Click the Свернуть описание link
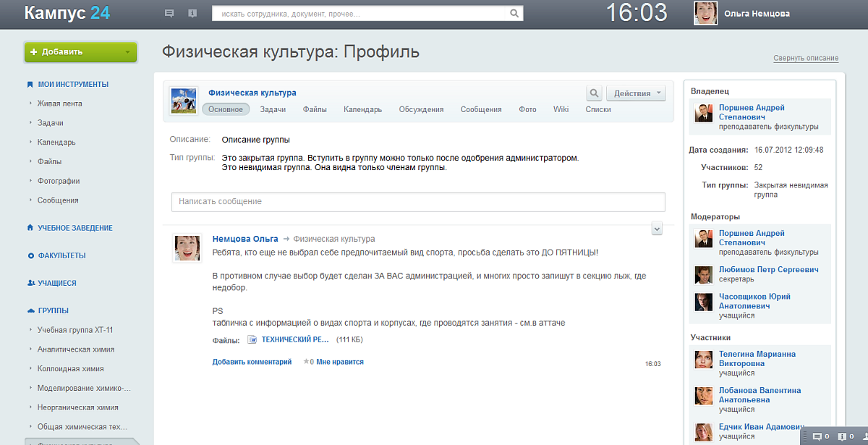 [805, 58]
